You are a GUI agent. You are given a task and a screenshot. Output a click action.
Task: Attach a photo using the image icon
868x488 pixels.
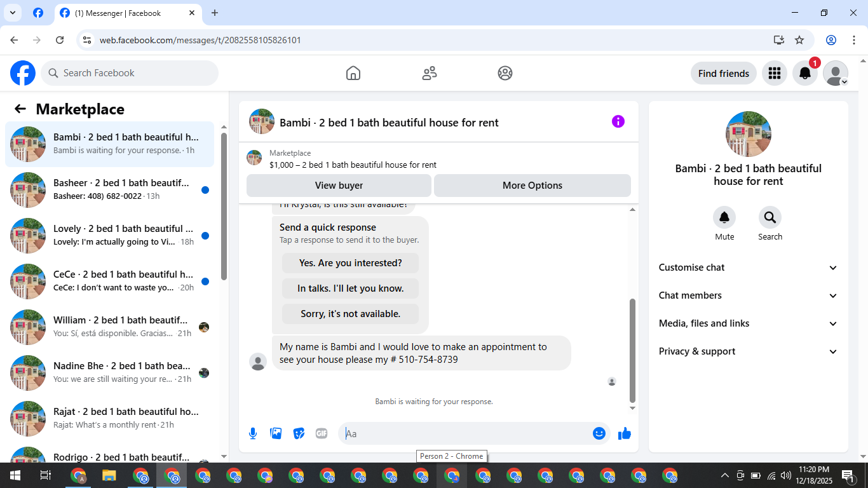pyautogui.click(x=276, y=433)
